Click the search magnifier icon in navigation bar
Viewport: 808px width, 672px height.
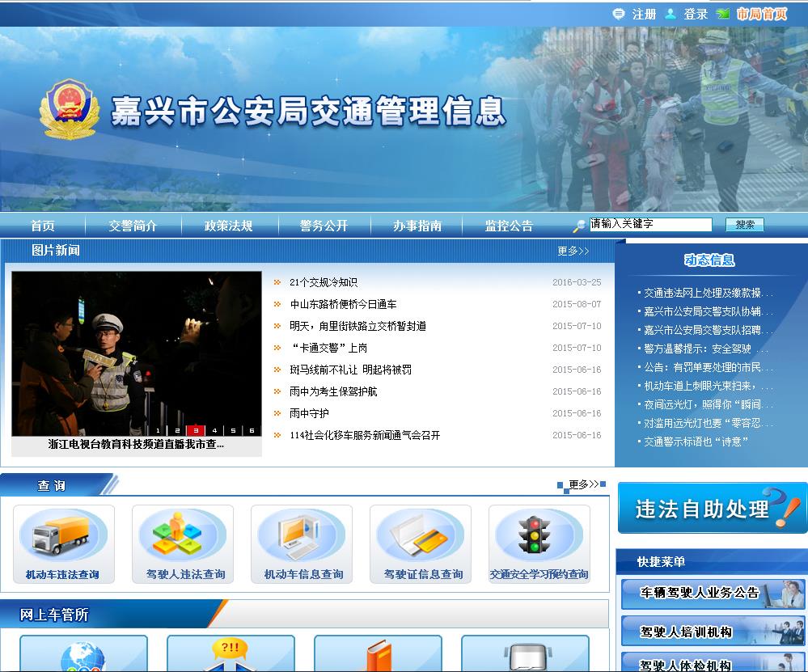579,225
